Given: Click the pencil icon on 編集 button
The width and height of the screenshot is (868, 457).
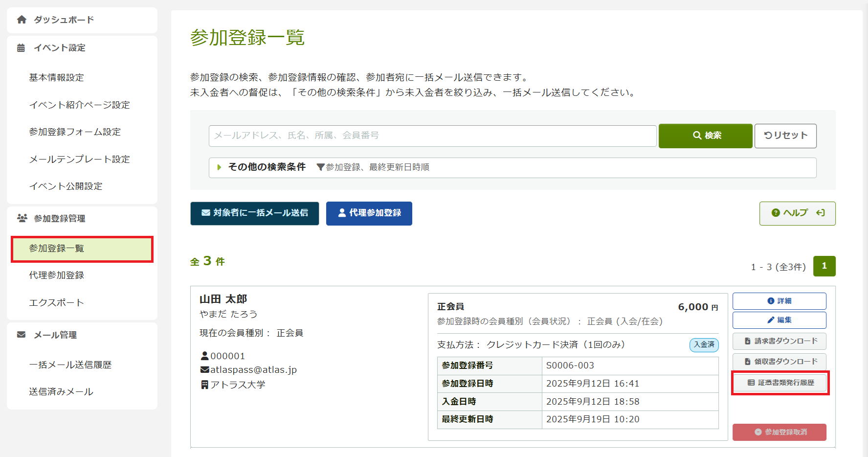Looking at the screenshot, I should pyautogui.click(x=771, y=320).
